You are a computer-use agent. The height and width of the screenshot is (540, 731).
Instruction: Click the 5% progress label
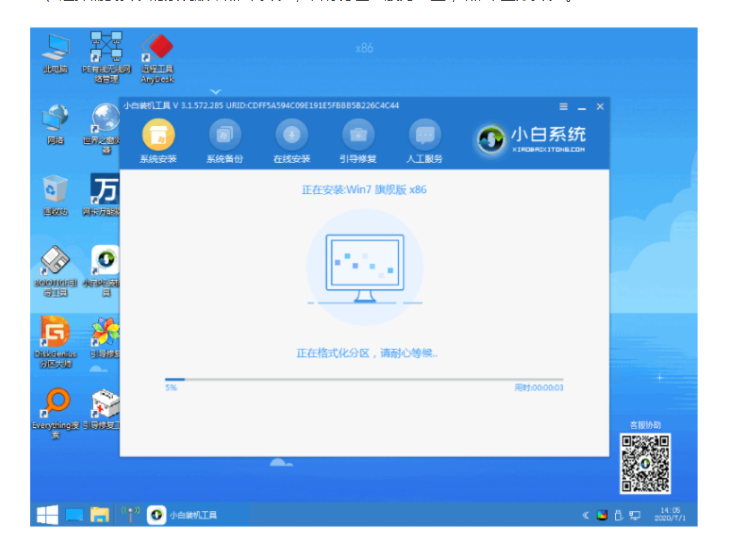[171, 388]
